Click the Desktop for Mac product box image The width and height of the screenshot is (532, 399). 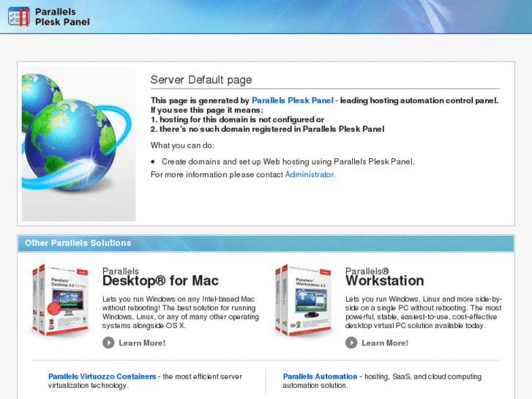click(x=61, y=300)
